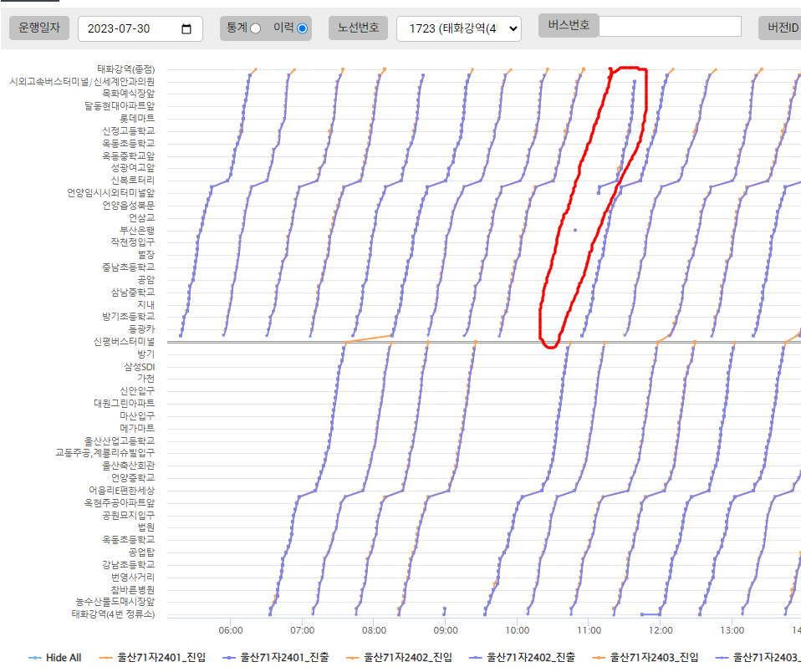This screenshot has height=672, width=801.
Task: Click the 버스번호 label
Action: point(569,25)
